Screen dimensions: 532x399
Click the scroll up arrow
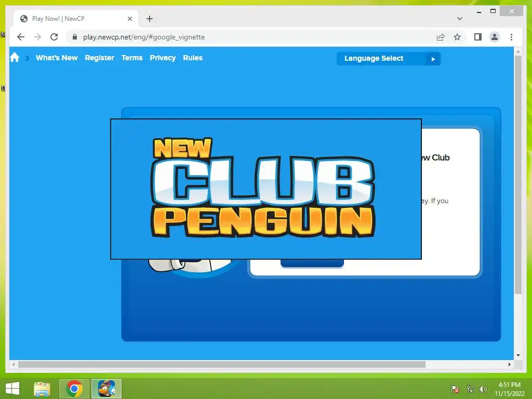(x=518, y=52)
